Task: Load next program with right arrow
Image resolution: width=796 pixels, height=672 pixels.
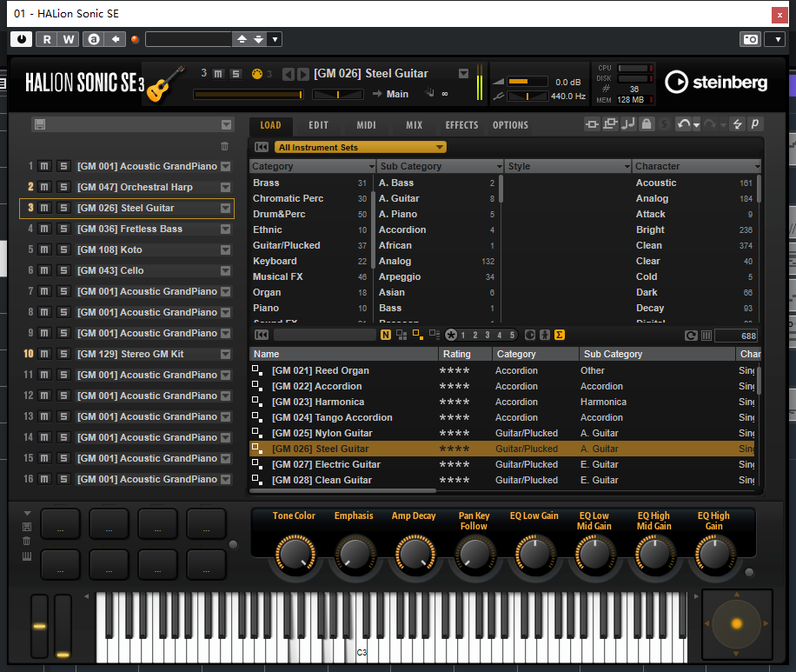Action: [303, 74]
